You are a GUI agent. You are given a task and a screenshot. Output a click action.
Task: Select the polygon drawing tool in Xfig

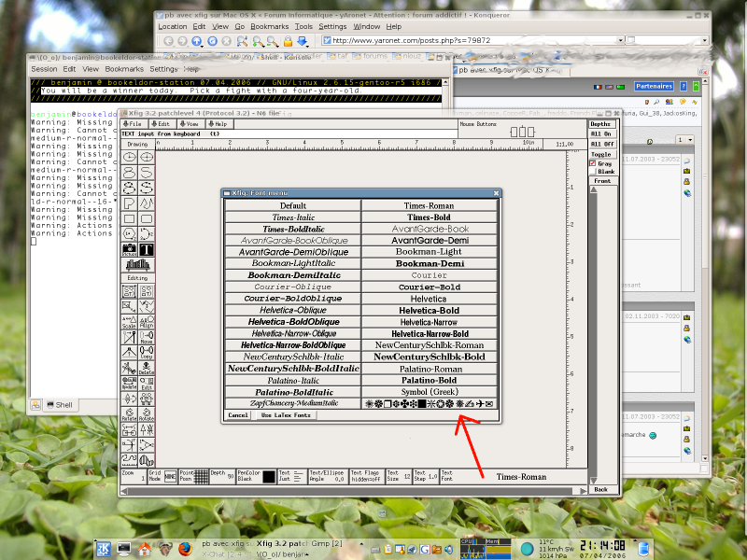tap(129, 203)
